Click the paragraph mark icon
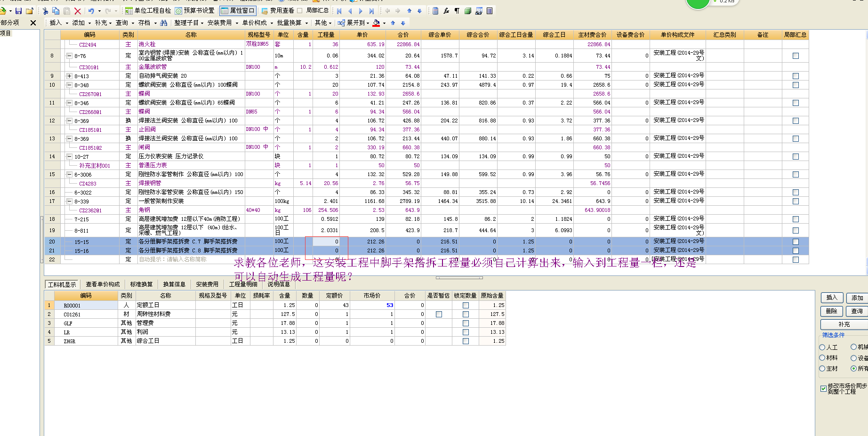 (x=457, y=11)
